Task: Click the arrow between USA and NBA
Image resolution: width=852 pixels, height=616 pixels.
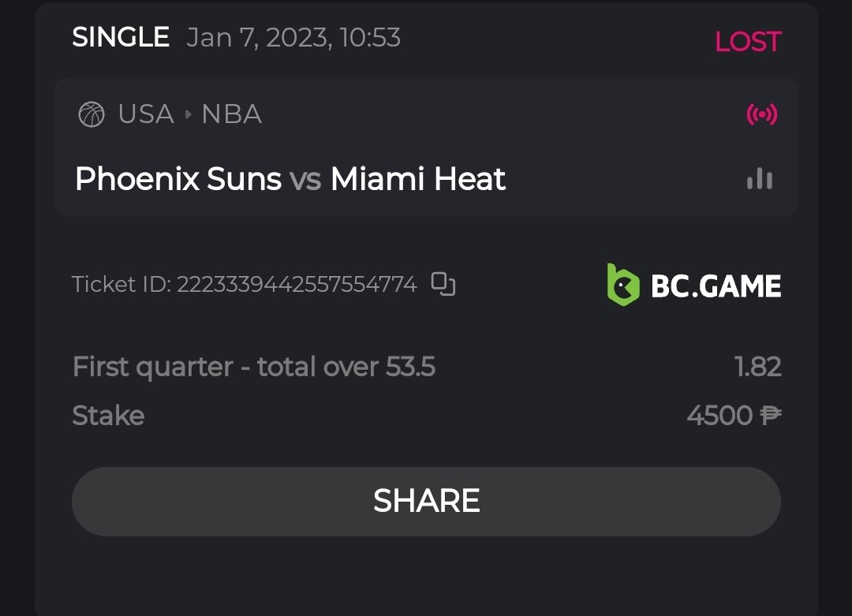Action: (188, 114)
